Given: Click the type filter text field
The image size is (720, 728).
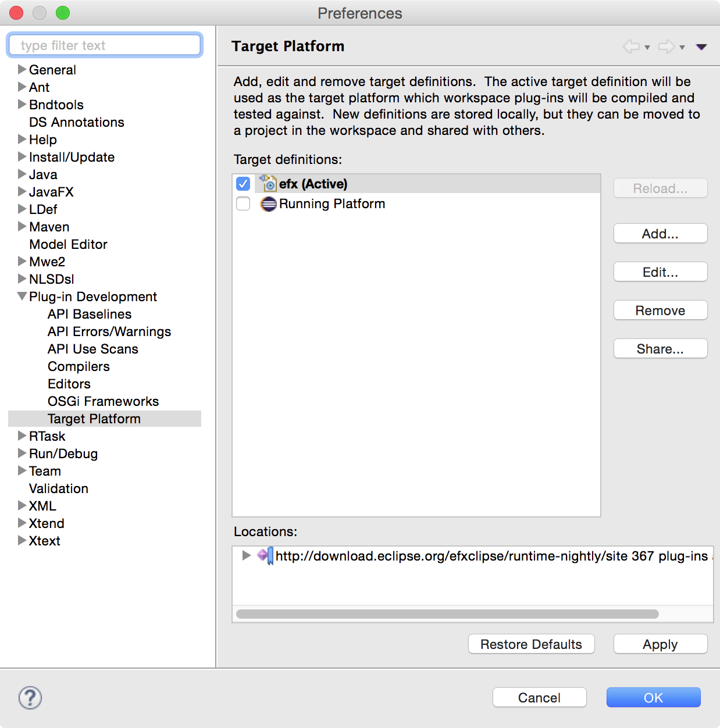Looking at the screenshot, I should pos(105,45).
